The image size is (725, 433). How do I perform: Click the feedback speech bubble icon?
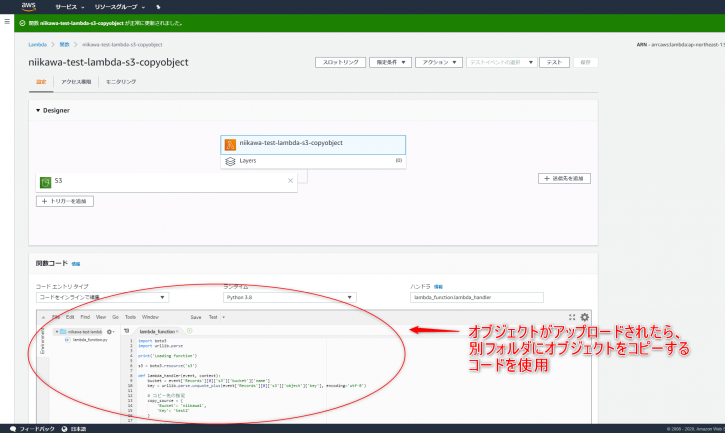click(13, 429)
